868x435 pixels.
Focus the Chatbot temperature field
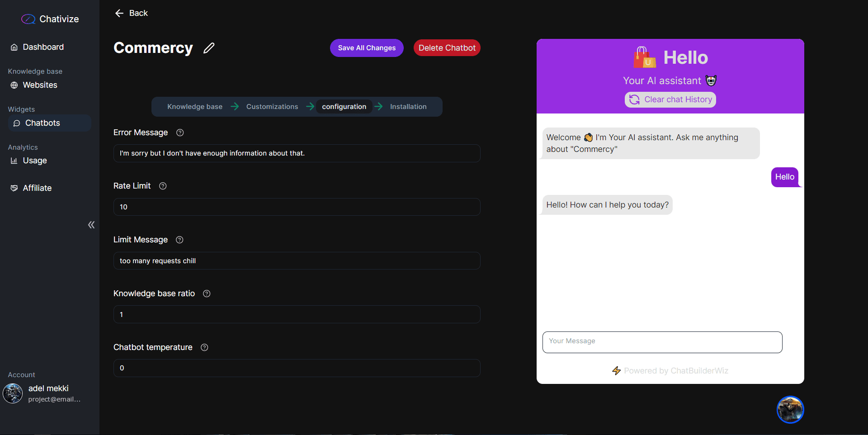click(297, 368)
